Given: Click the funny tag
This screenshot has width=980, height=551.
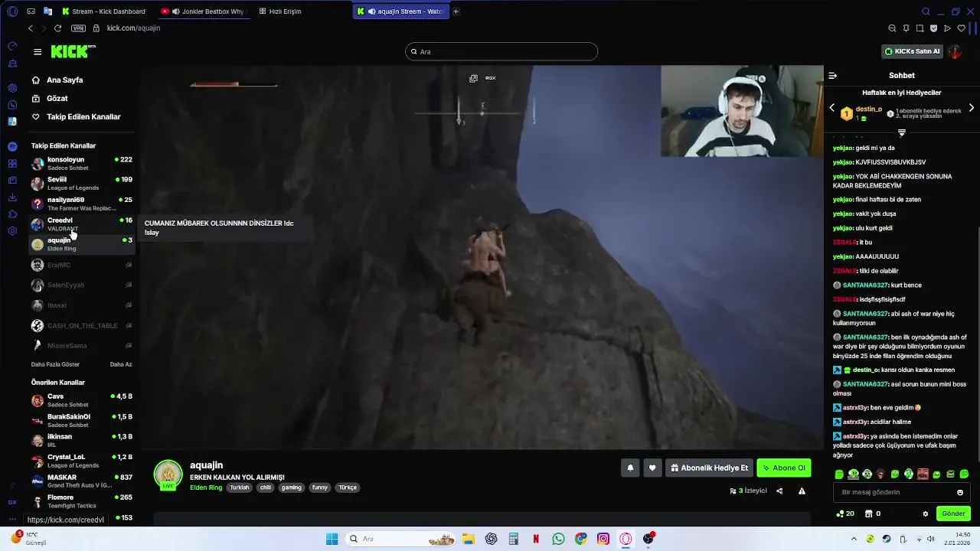Looking at the screenshot, I should [x=320, y=487].
